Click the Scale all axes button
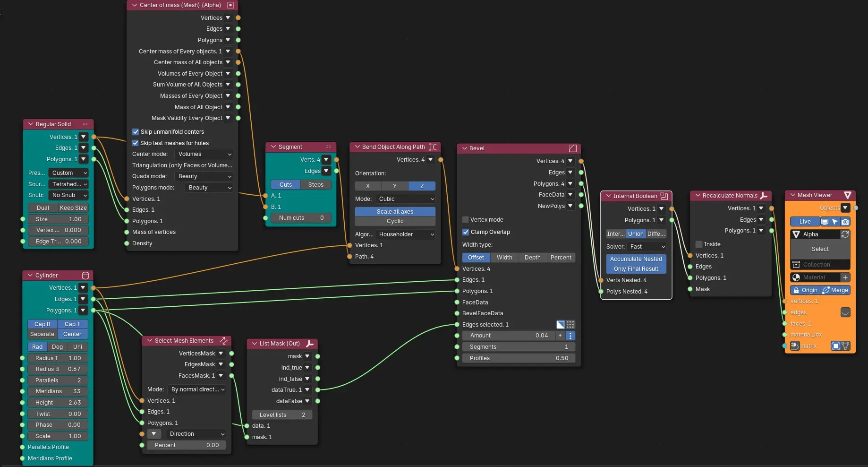The image size is (868, 467). 395,212
